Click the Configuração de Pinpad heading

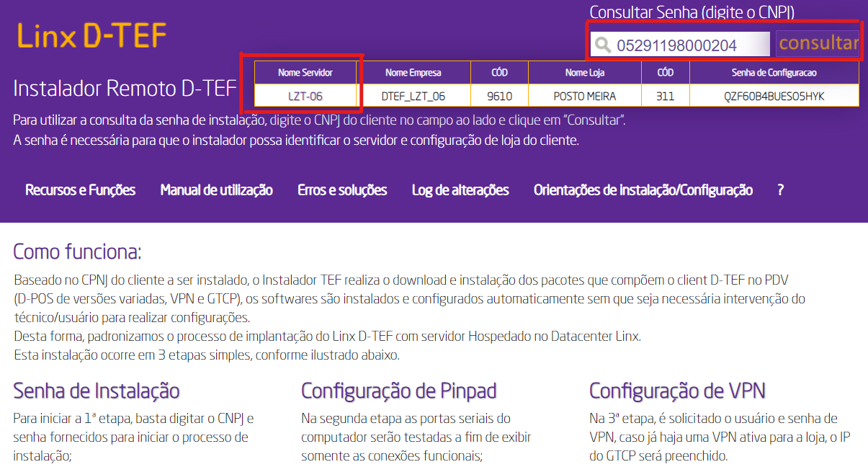coord(399,391)
